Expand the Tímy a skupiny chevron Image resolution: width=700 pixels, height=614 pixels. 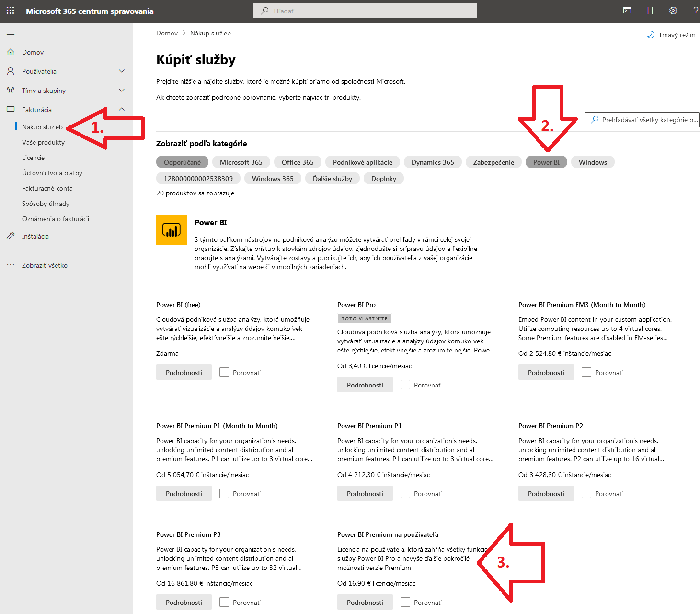[x=122, y=90]
